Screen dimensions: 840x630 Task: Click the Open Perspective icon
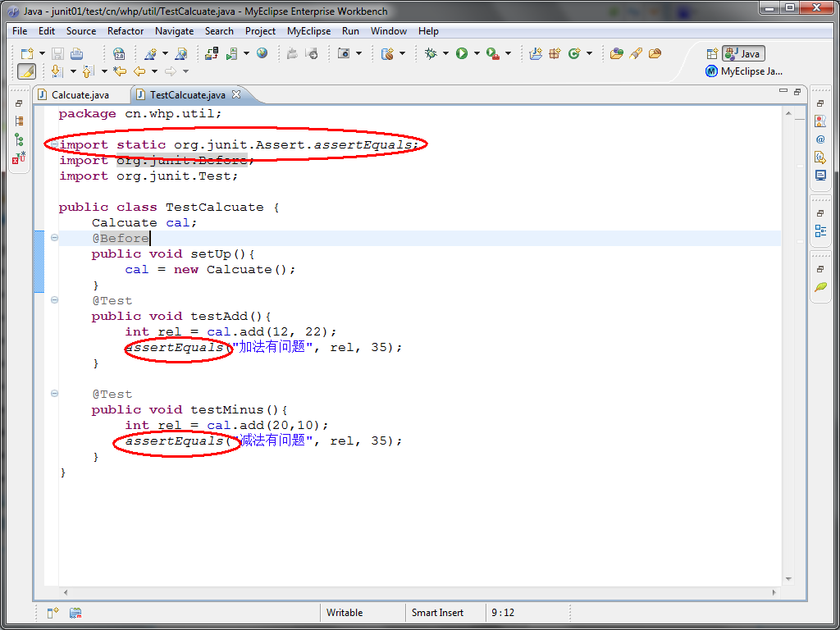coord(711,53)
